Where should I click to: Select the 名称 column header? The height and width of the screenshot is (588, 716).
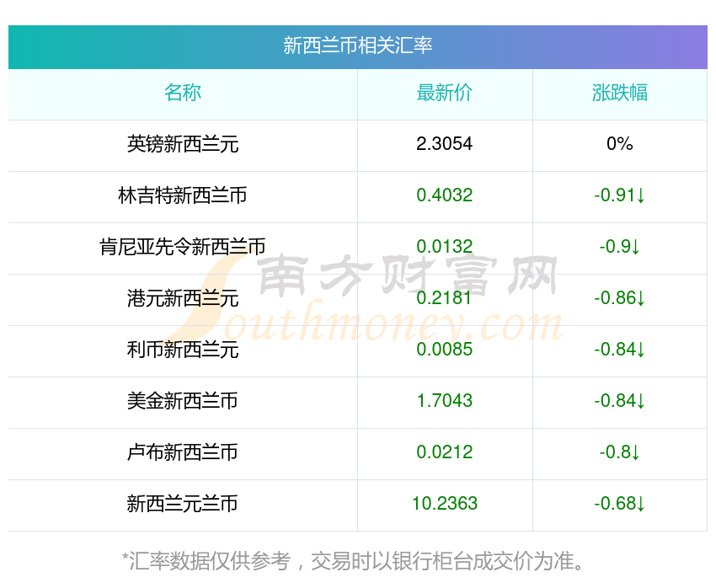click(x=183, y=93)
